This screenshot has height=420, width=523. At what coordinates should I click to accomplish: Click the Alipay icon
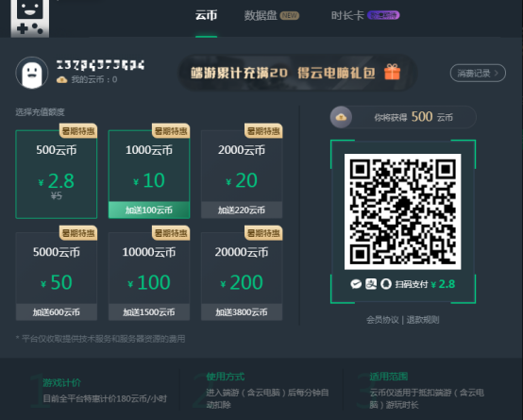click(371, 284)
